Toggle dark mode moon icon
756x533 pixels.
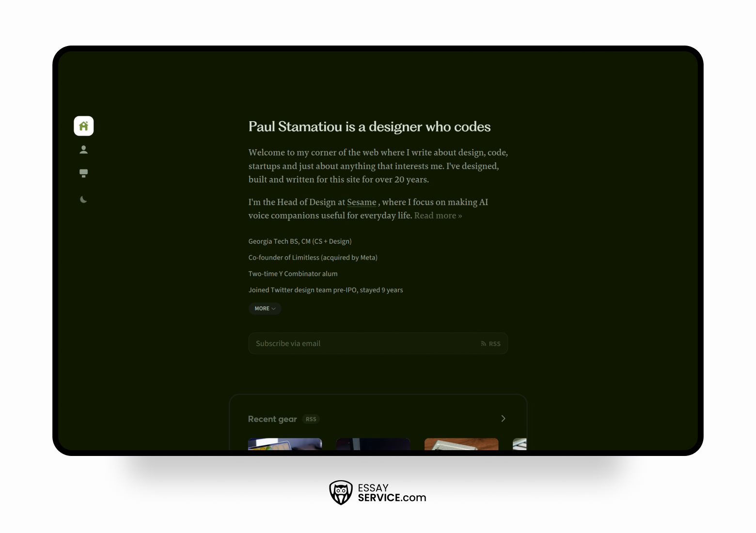click(83, 199)
